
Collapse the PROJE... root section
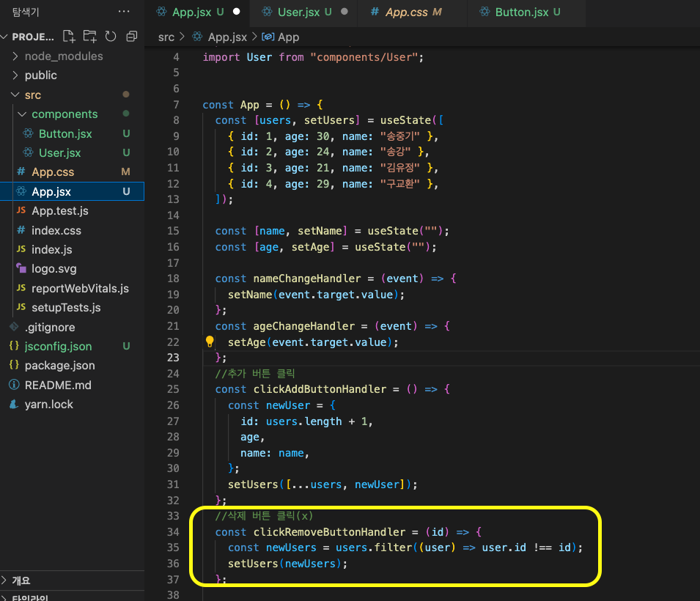click(4, 37)
